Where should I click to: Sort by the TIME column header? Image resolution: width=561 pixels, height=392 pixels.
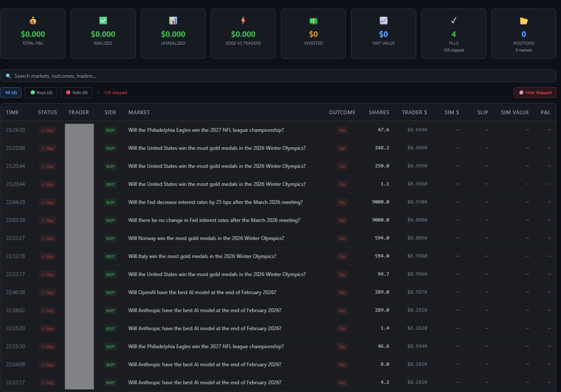point(12,112)
